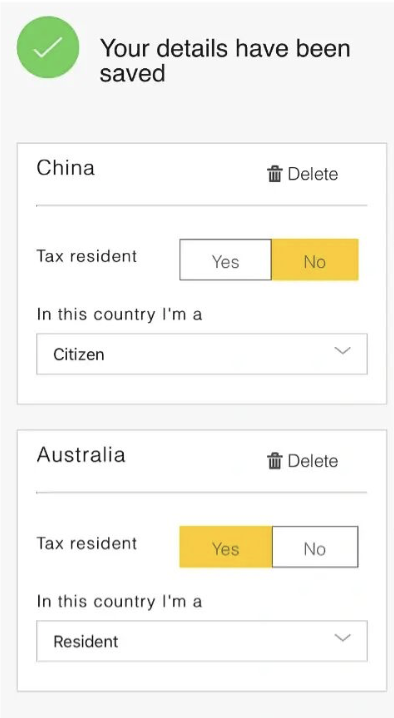Screen dimensions: 394x718
Task: Expand the chevron arrow in the Citizen field
Action: tap(343, 351)
